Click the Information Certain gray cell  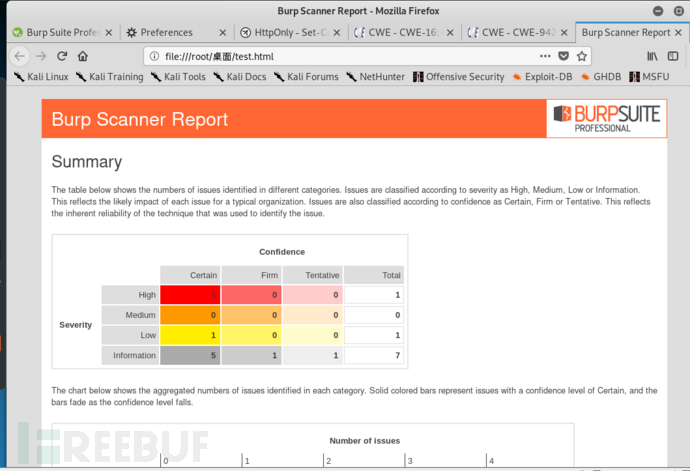click(x=190, y=356)
